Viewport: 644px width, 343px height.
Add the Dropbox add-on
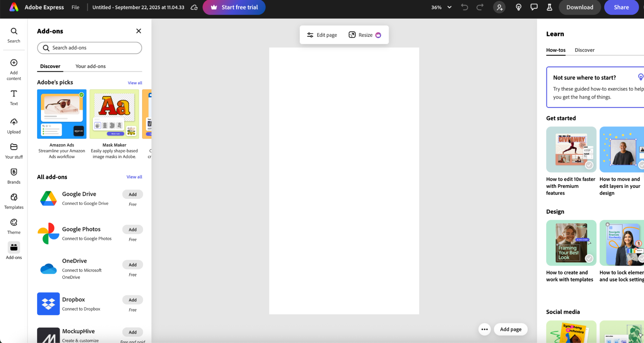(x=132, y=300)
